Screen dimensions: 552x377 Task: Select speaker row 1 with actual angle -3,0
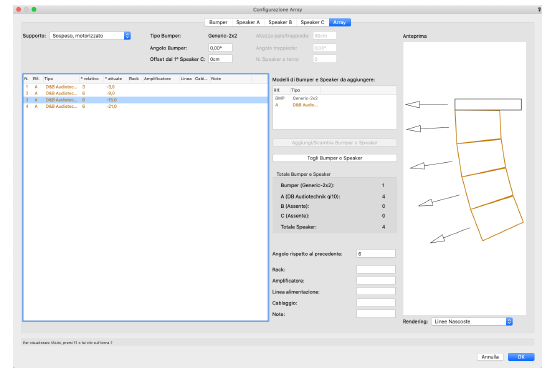145,87
